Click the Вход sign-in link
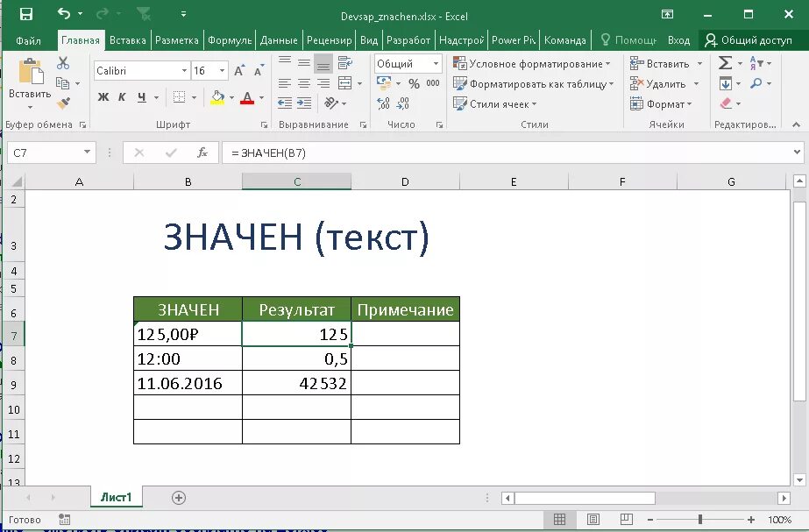Viewport: 809px width, 532px height. [x=678, y=40]
